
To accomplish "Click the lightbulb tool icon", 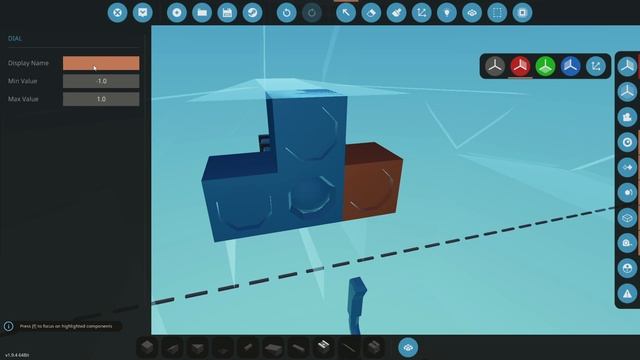I will click(447, 13).
